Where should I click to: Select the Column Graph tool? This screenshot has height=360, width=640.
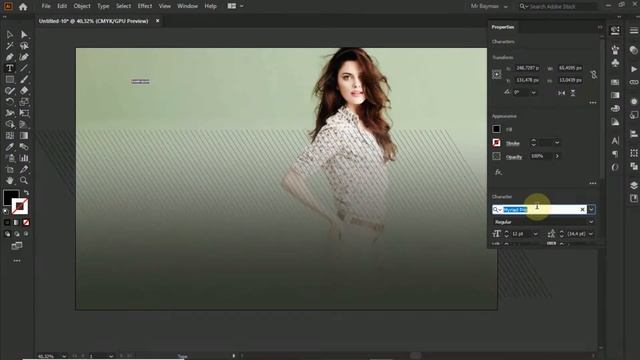pos(24,158)
